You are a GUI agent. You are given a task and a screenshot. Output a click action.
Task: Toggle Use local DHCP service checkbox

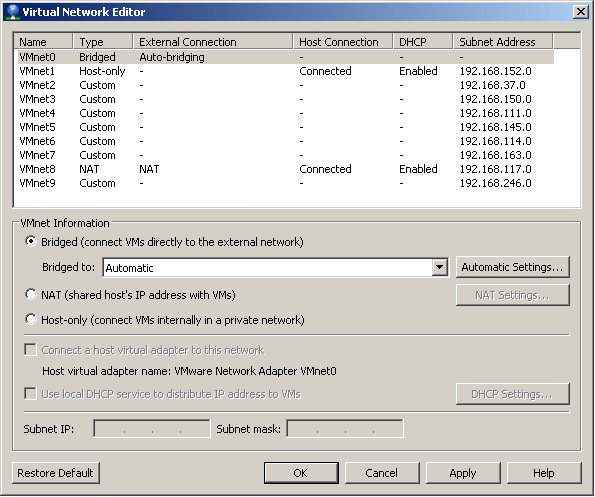point(30,393)
